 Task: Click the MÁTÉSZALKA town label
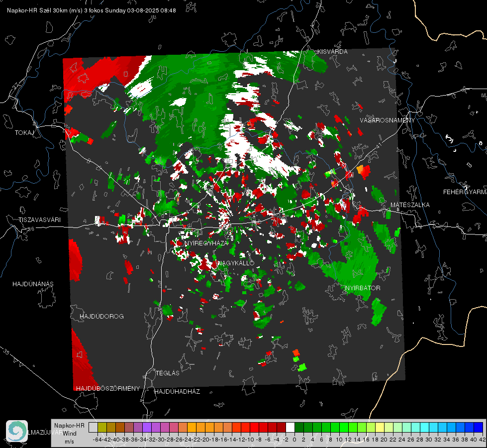pyautogui.click(x=410, y=205)
